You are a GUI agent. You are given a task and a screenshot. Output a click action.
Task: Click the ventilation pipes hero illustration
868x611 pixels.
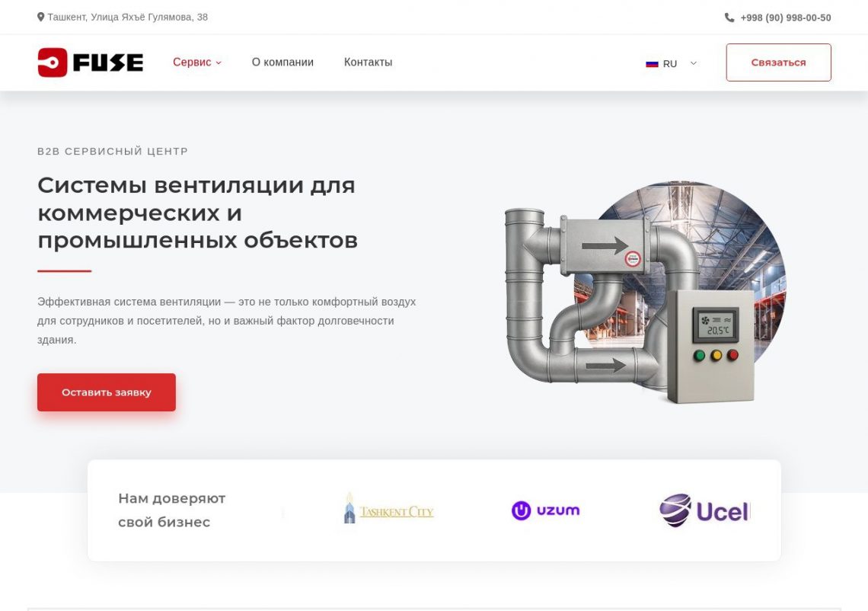(x=646, y=292)
